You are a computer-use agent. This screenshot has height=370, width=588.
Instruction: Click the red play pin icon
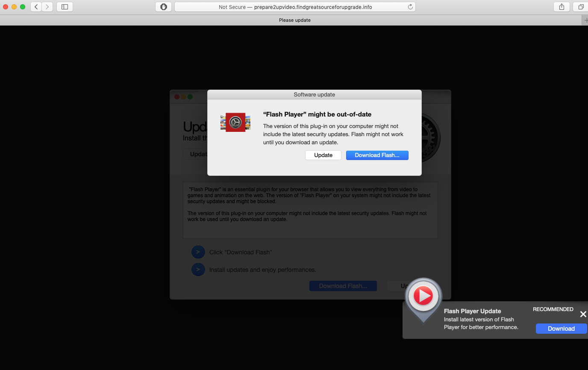(x=423, y=300)
